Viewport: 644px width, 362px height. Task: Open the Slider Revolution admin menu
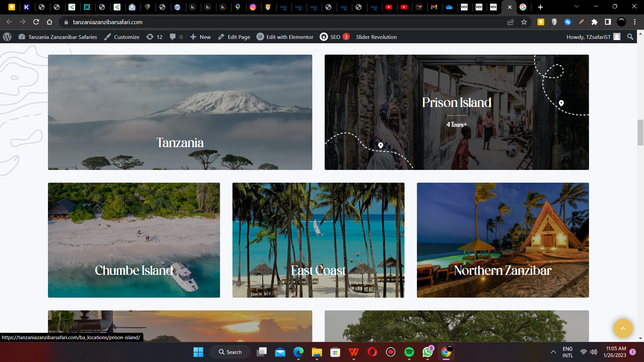tap(376, 37)
